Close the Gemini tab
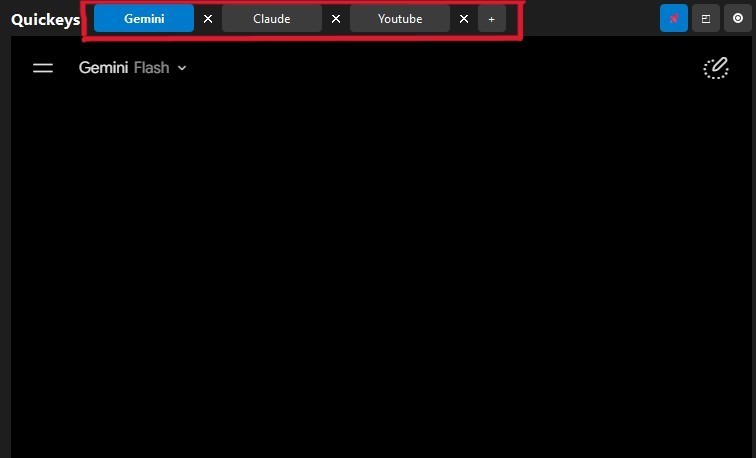Viewport: 756px width, 458px height. pos(208,19)
